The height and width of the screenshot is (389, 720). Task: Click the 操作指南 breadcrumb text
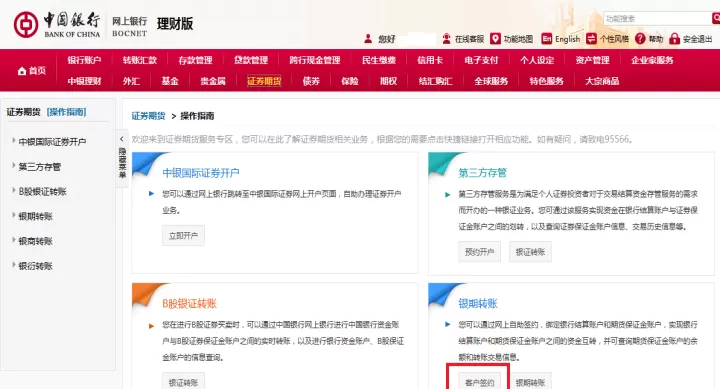(x=197, y=116)
